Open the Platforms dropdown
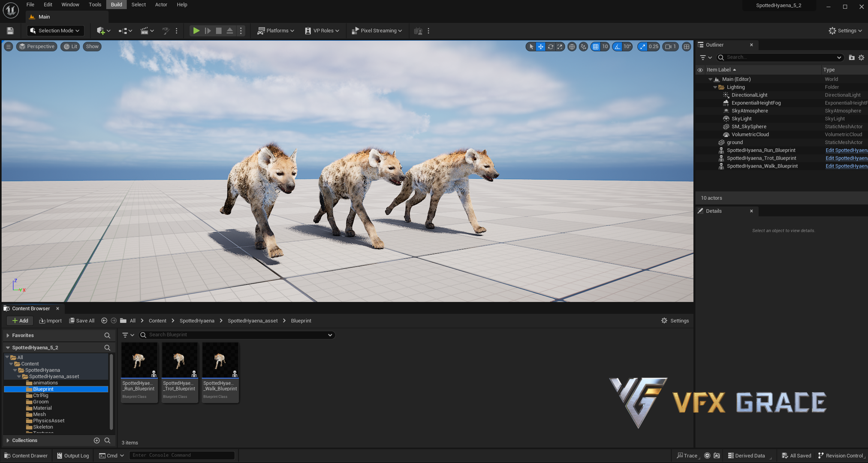The height and width of the screenshot is (463, 868). pyautogui.click(x=276, y=30)
